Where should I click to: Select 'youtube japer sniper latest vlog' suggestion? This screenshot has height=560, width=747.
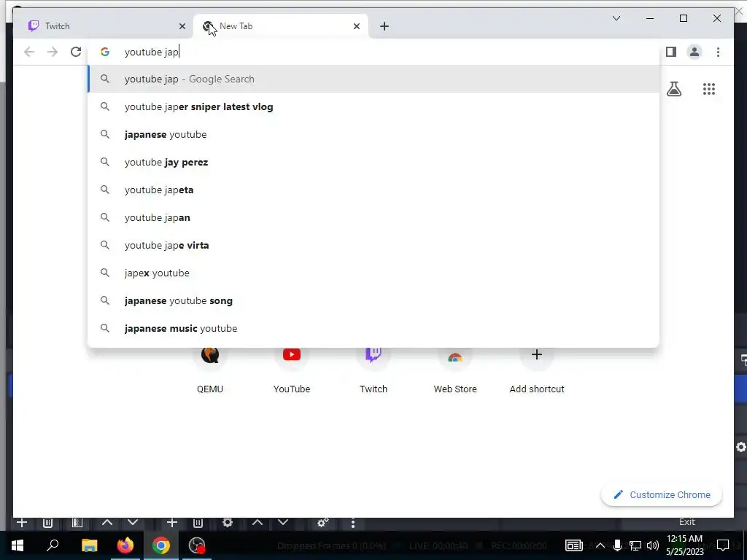click(373, 106)
